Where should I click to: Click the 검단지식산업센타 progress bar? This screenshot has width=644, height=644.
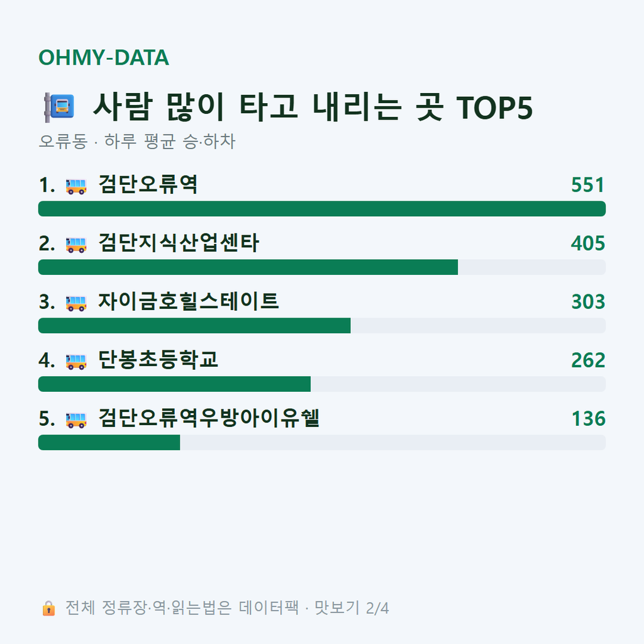(322, 267)
